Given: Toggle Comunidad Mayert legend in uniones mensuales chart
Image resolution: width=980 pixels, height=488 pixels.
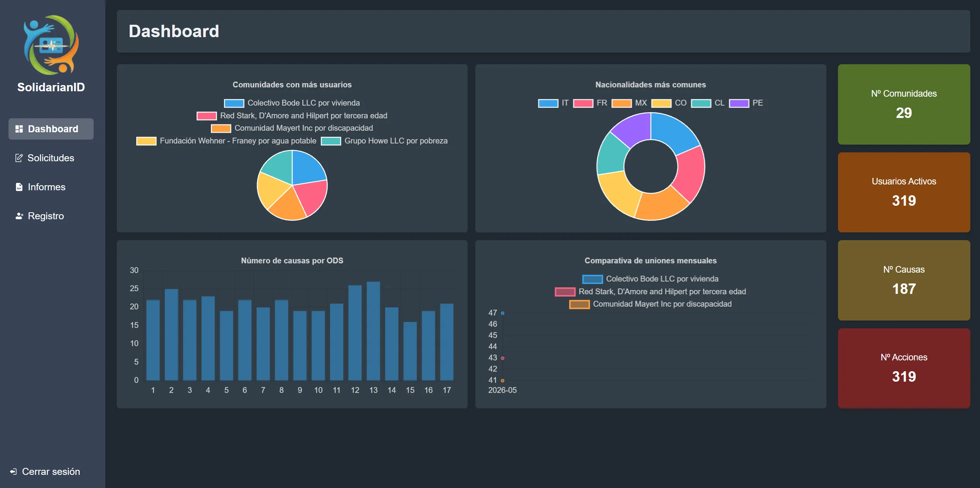Looking at the screenshot, I should tap(651, 304).
